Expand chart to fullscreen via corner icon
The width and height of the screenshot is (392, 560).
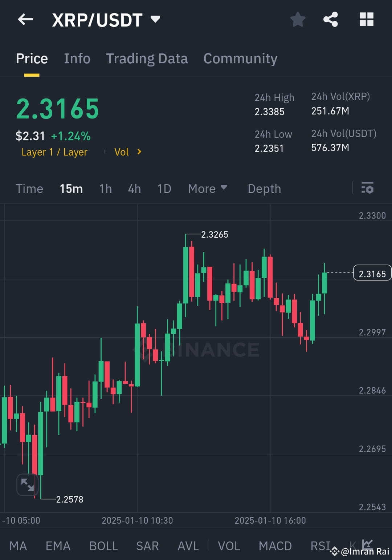pos(28,485)
